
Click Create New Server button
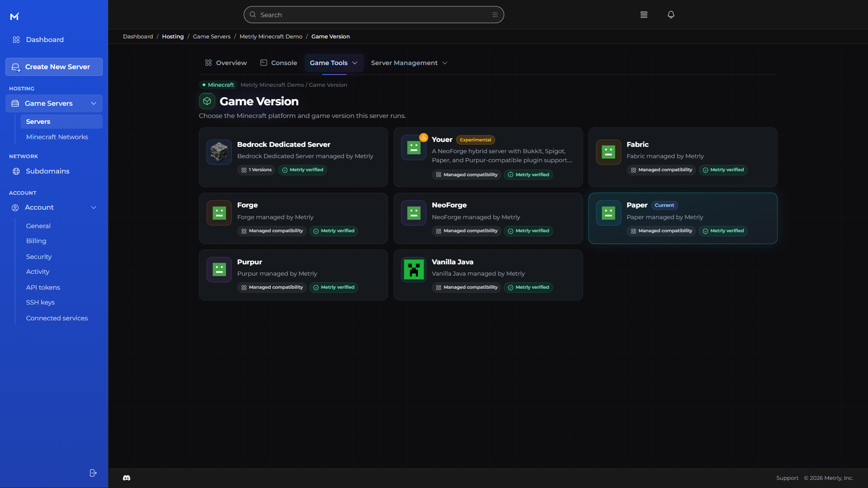[54, 67]
